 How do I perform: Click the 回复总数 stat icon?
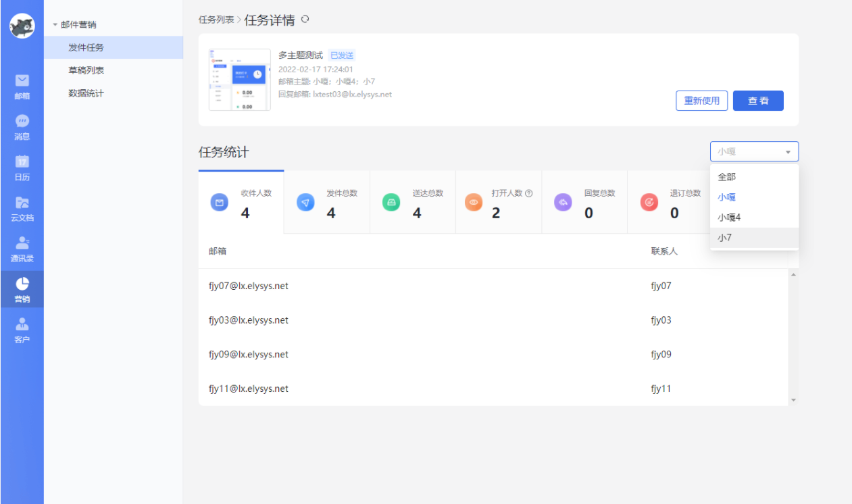[563, 202]
